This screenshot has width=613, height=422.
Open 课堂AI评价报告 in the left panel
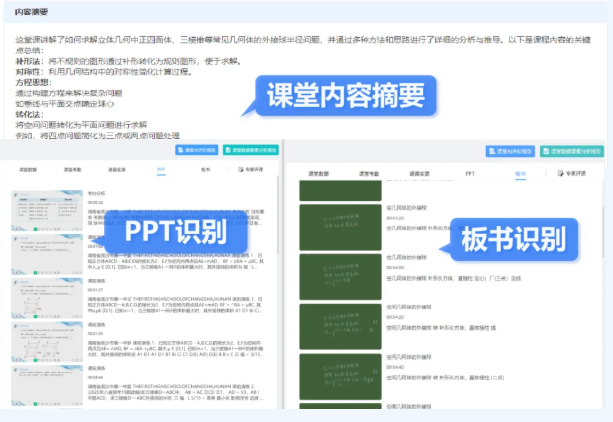click(x=196, y=150)
